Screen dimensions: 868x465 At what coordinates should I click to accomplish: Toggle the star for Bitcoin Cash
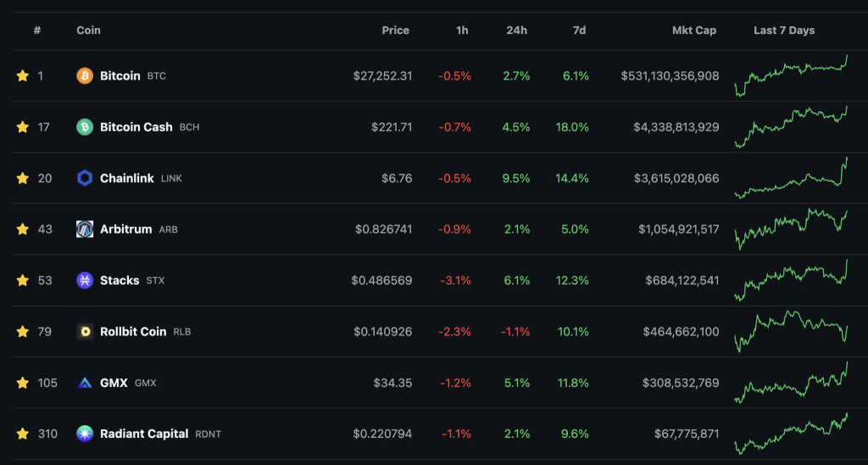(x=23, y=127)
